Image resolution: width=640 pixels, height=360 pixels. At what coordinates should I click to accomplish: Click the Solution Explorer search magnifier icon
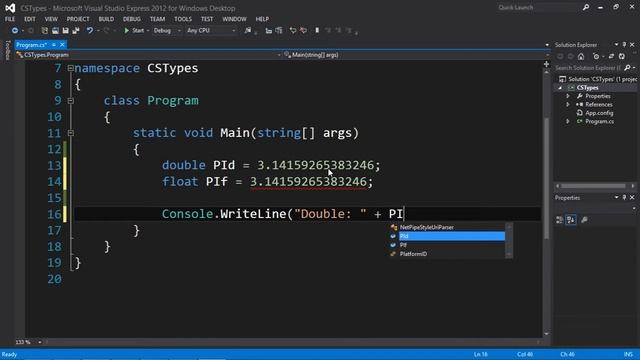click(627, 68)
